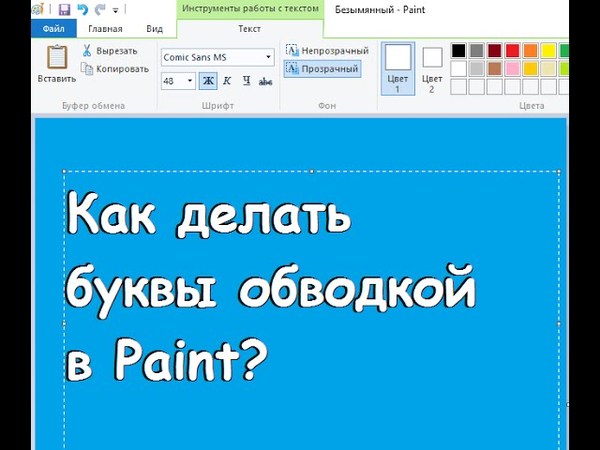Click the greyed Redo arrow
The height and width of the screenshot is (450, 600).
click(x=100, y=9)
